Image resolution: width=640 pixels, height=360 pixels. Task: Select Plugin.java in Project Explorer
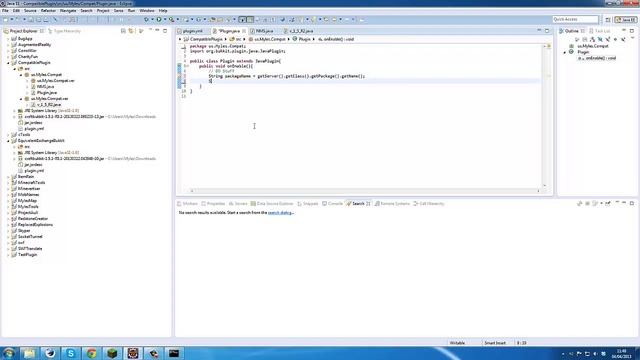pyautogui.click(x=47, y=93)
